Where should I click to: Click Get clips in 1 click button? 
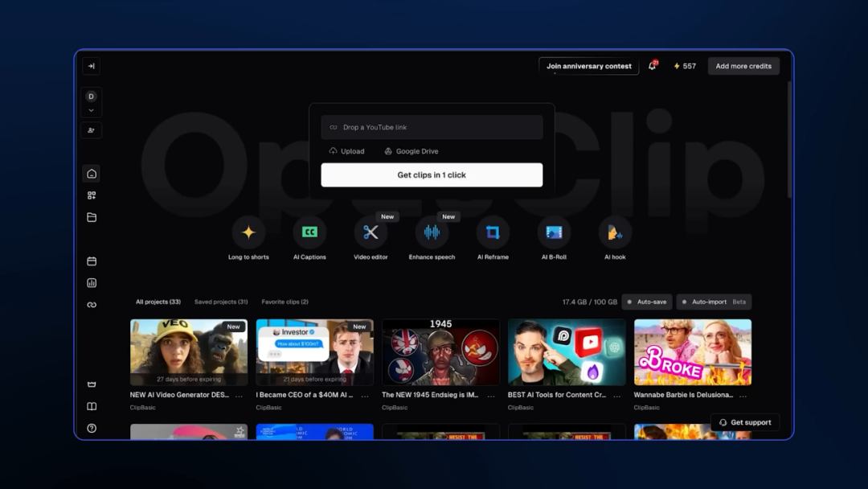pos(432,175)
